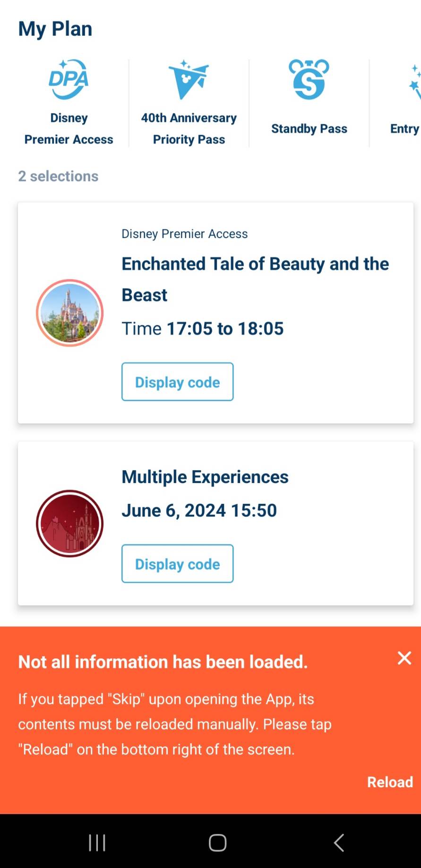Dismiss the orange banner with X icon
This screenshot has height=868, width=421.
click(404, 658)
